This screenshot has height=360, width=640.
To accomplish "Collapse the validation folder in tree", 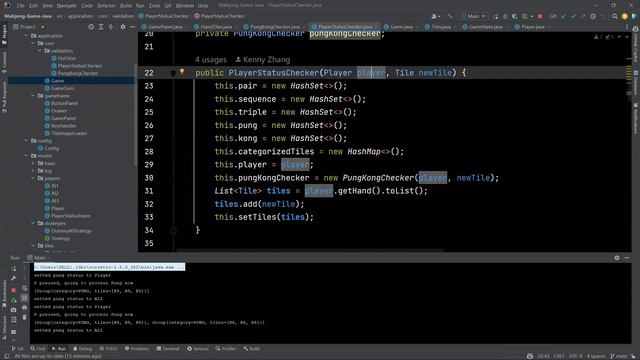I will pyautogui.click(x=40, y=51).
